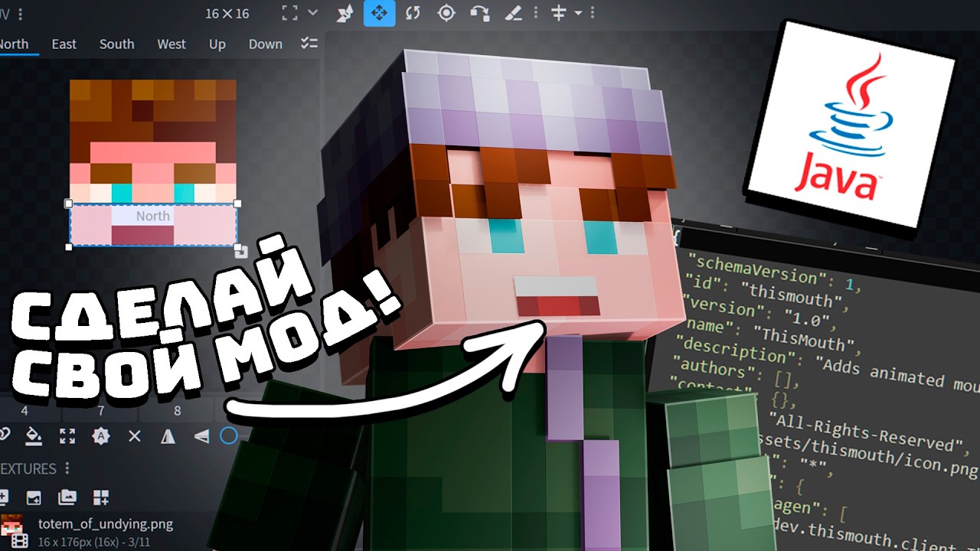Open the UV panel three-dot menu
The height and width of the screenshot is (551, 980).
pyautogui.click(x=19, y=14)
